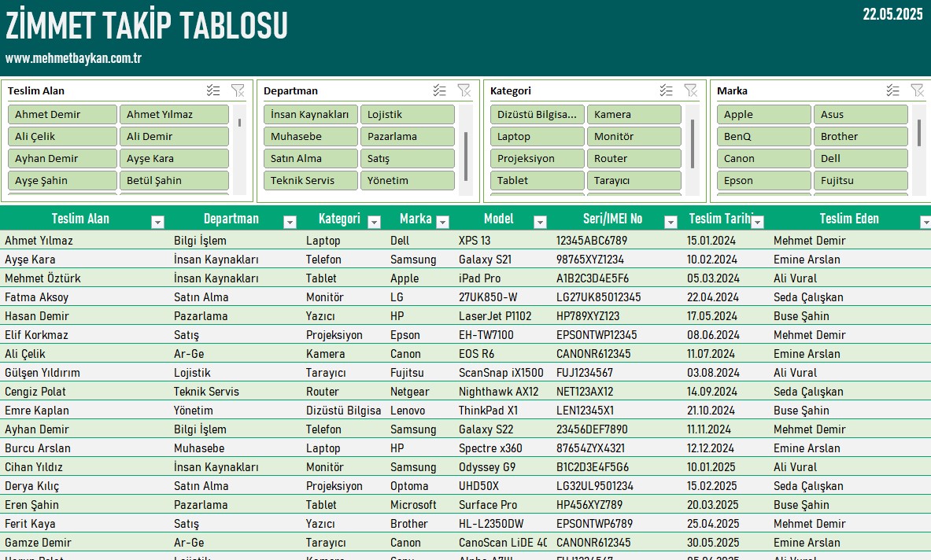Screen dimensions: 931x560
Task: Toggle multi-select in Departman slicer
Action: pyautogui.click(x=439, y=90)
